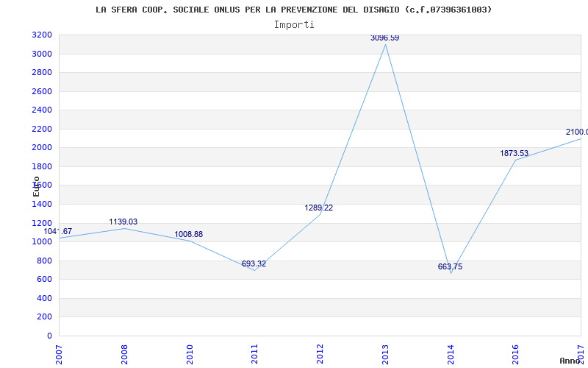The width and height of the screenshot is (588, 368).
Task: Click the Importi subtitle
Action: pos(294,25)
